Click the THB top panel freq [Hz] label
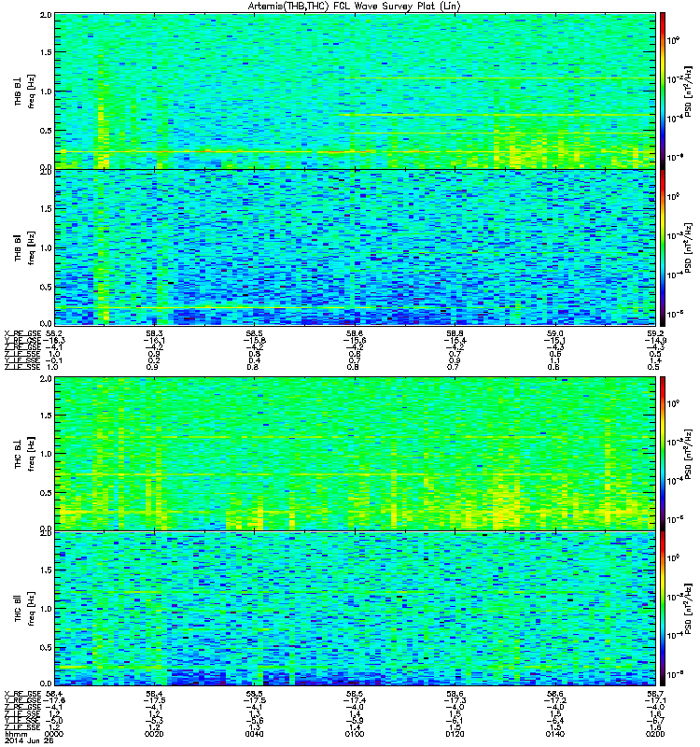The image size is (700, 747). click(x=32, y=91)
